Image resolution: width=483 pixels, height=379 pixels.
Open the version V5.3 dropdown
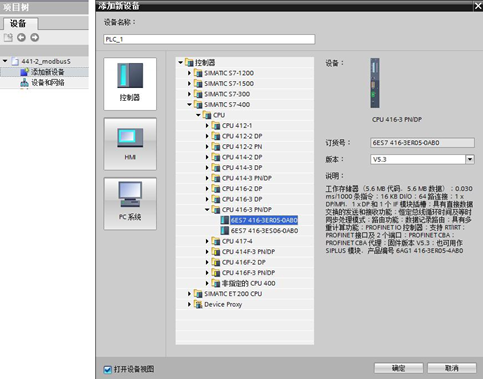[x=470, y=159]
